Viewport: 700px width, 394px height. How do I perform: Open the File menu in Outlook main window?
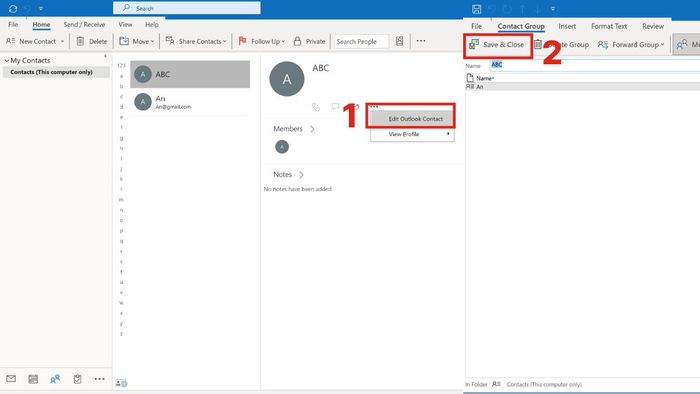pyautogui.click(x=13, y=25)
